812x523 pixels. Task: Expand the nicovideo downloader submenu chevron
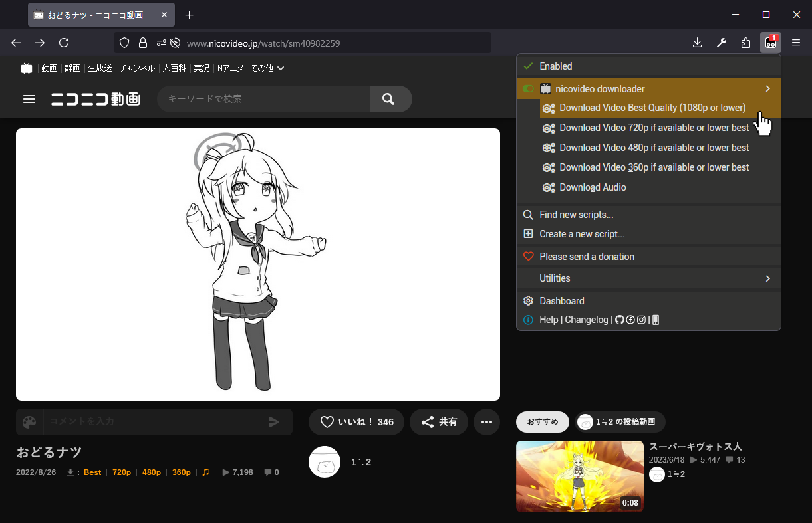coord(767,89)
